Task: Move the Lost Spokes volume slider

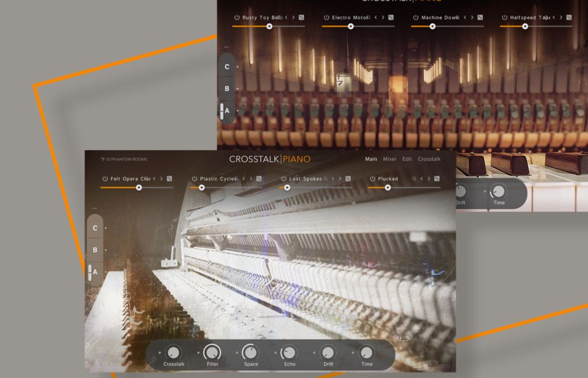Action: 287,187
